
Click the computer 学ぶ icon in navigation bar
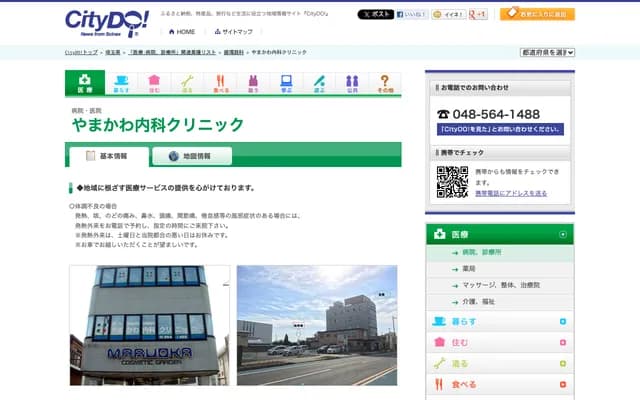(286, 83)
